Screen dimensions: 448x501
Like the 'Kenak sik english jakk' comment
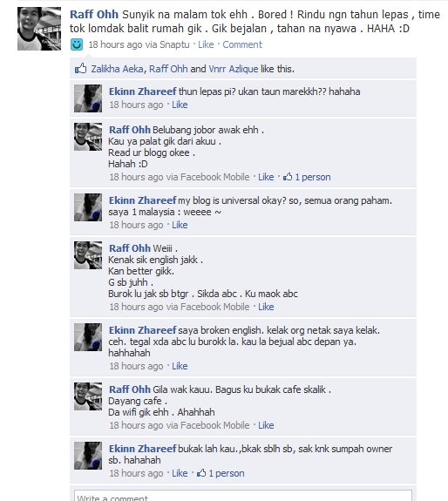[266, 307]
